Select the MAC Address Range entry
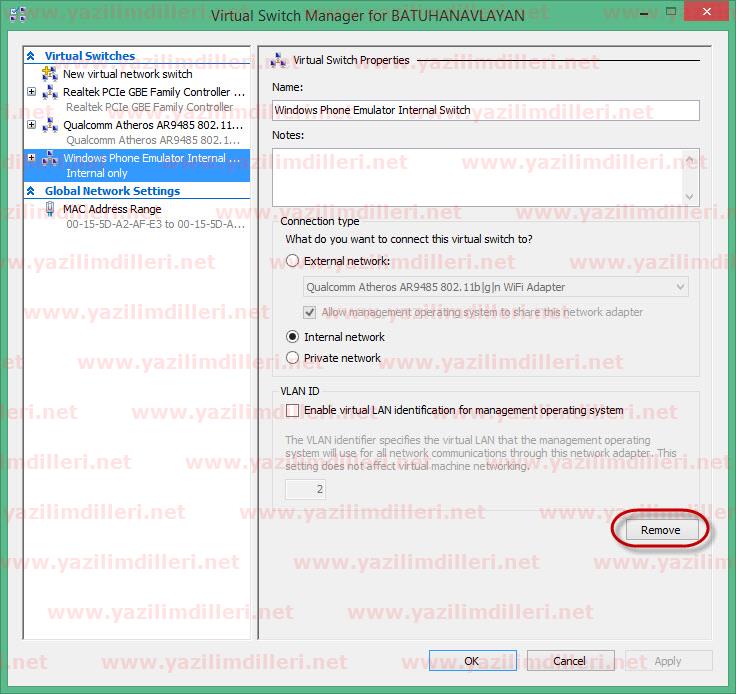This screenshot has height=694, width=736. [x=112, y=209]
